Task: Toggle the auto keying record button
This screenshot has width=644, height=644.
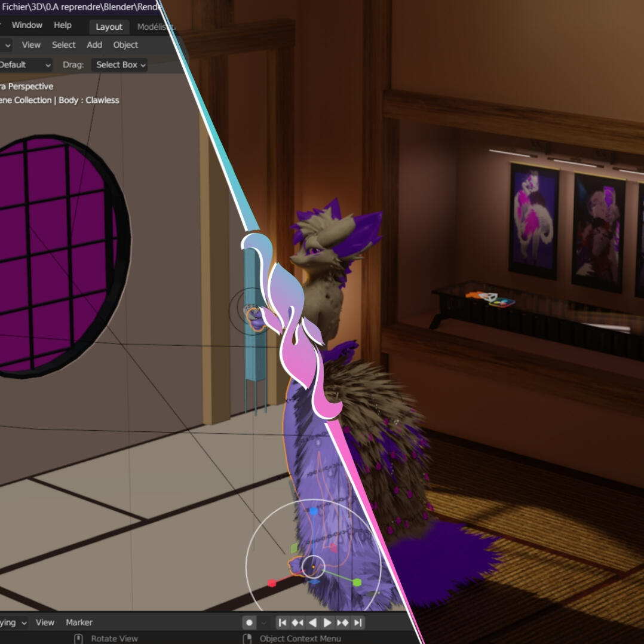Action: 250,622
